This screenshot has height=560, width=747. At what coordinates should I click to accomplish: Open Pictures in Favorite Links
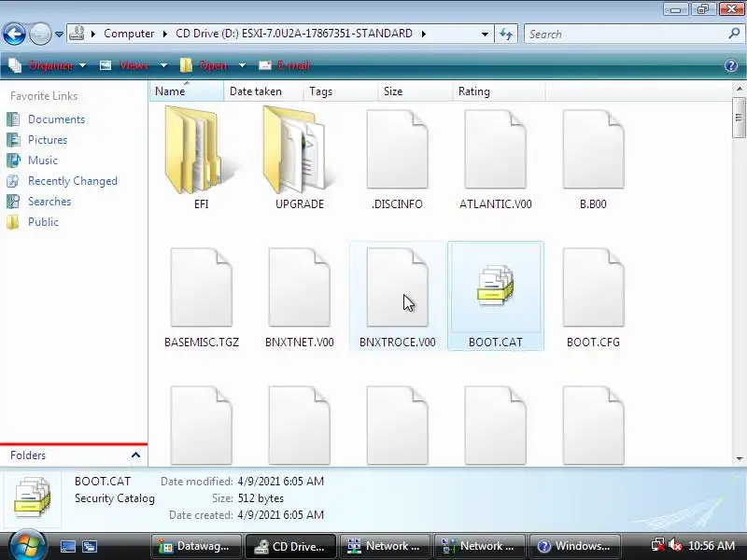pyautogui.click(x=48, y=139)
